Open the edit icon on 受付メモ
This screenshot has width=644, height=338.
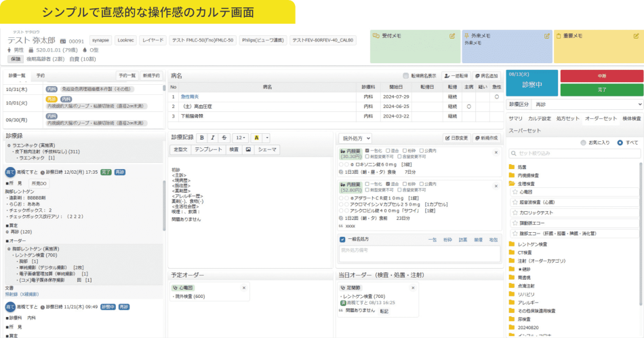452,35
